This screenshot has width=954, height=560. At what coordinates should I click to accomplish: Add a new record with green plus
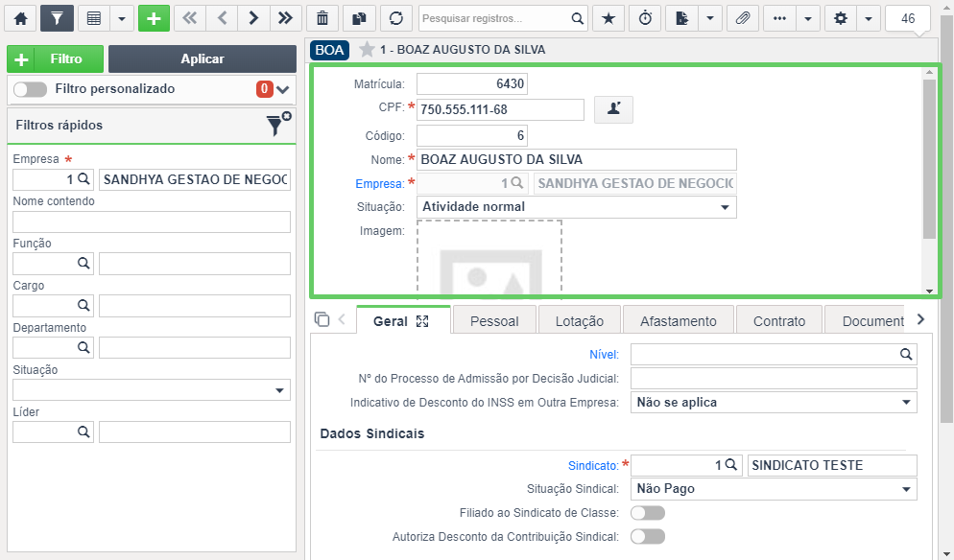tap(154, 19)
